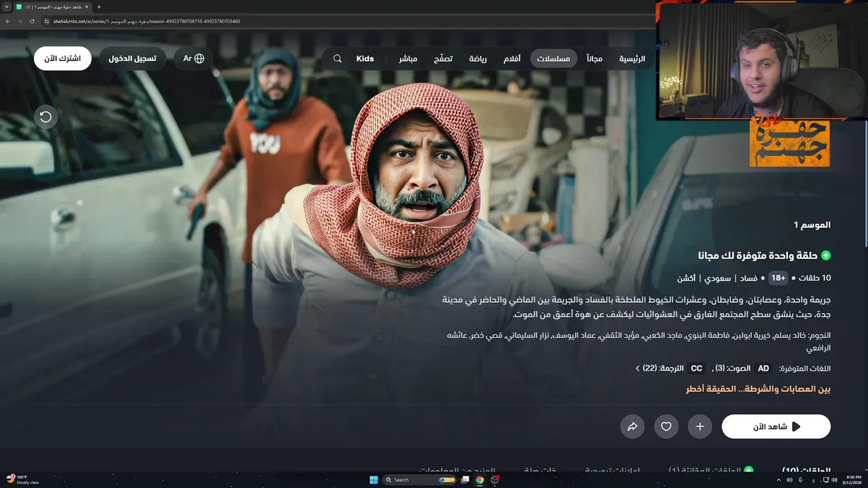
Task: Open the Windows Start menu
Action: click(x=374, y=480)
